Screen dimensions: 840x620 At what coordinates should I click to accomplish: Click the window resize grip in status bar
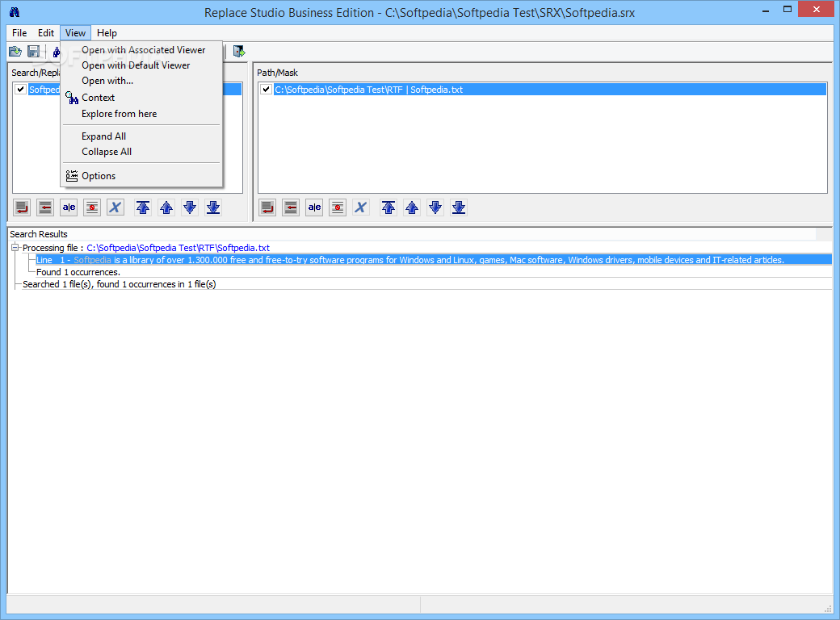pos(827,608)
